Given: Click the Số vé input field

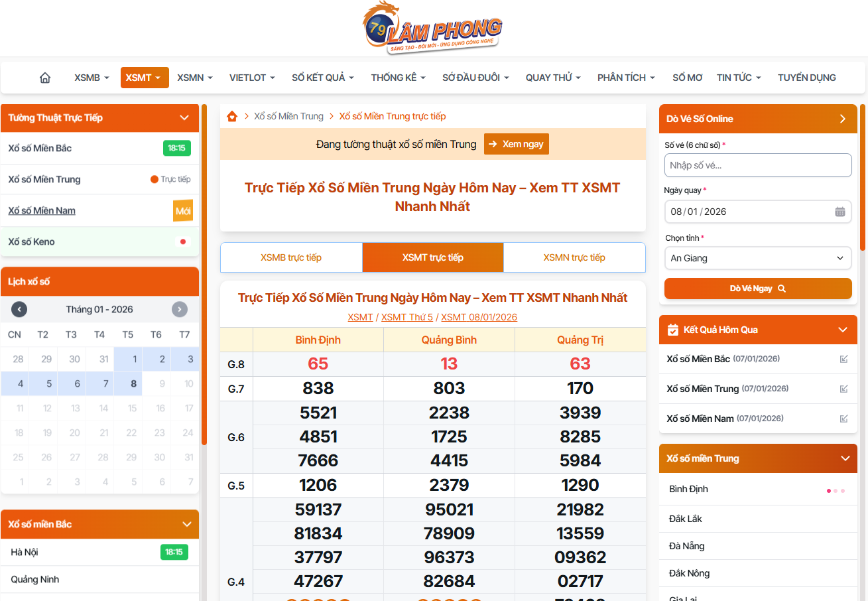Looking at the screenshot, I should click(757, 165).
